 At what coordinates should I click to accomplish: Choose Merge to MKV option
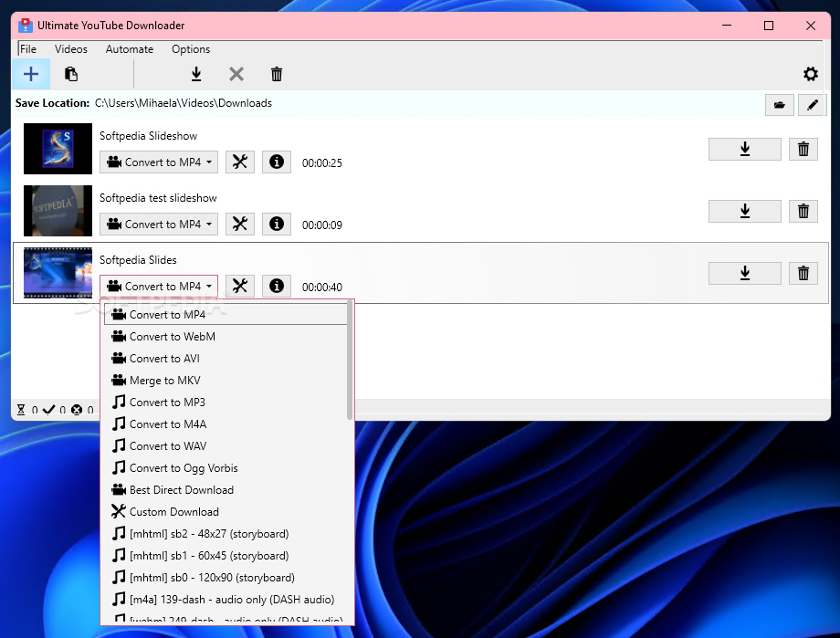(x=226, y=381)
